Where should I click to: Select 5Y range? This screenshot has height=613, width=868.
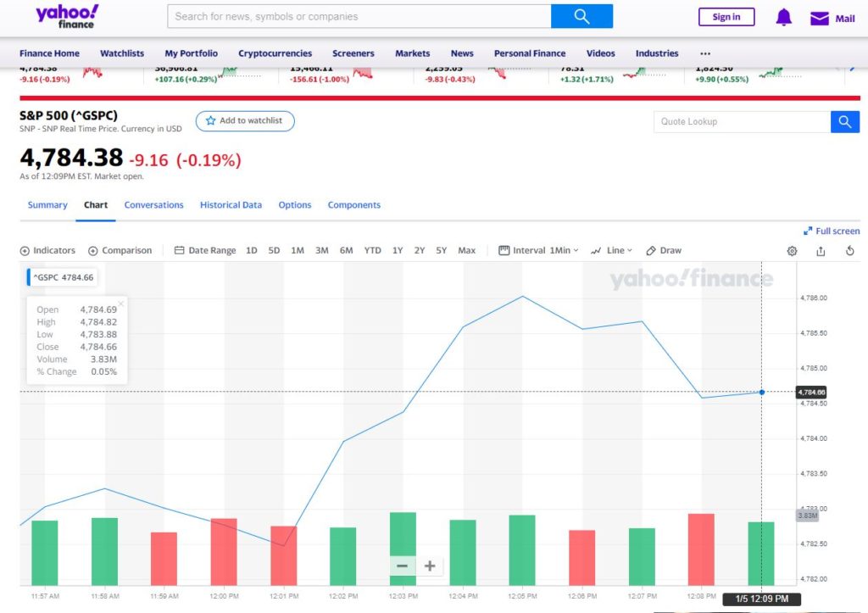pyautogui.click(x=441, y=250)
